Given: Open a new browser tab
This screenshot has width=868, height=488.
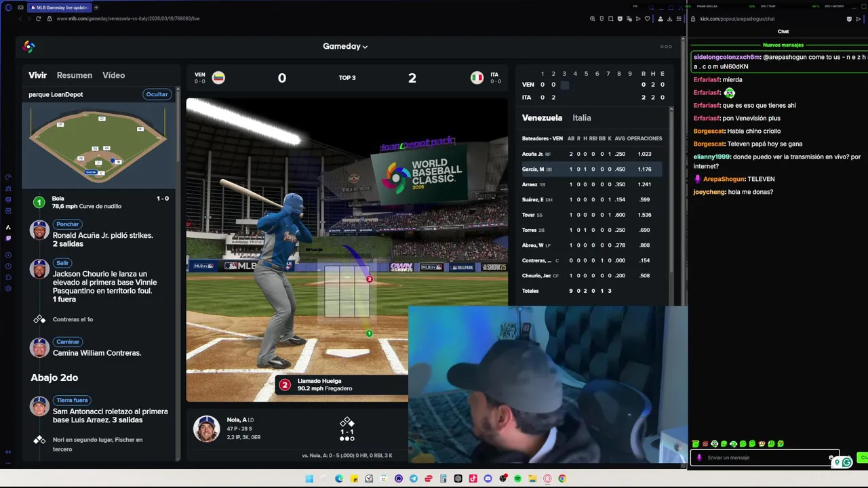Looking at the screenshot, I should (96, 7).
